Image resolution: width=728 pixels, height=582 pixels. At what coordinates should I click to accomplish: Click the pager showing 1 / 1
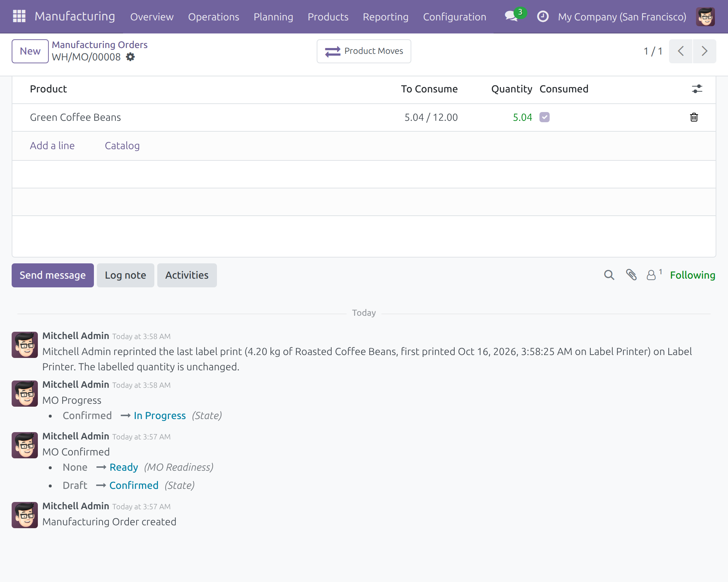click(653, 51)
